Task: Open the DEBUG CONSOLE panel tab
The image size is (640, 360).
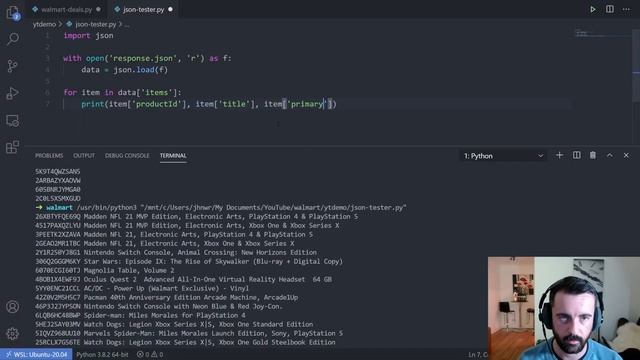Action: pos(127,156)
